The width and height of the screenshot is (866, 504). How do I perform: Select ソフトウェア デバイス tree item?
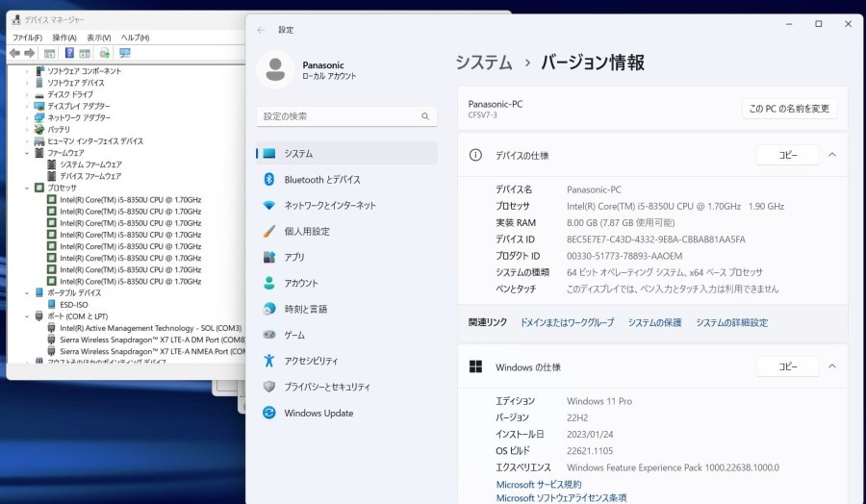point(76,83)
